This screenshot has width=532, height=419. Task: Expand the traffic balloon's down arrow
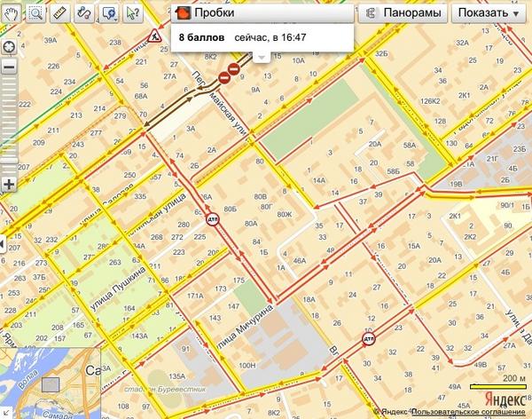(262, 58)
